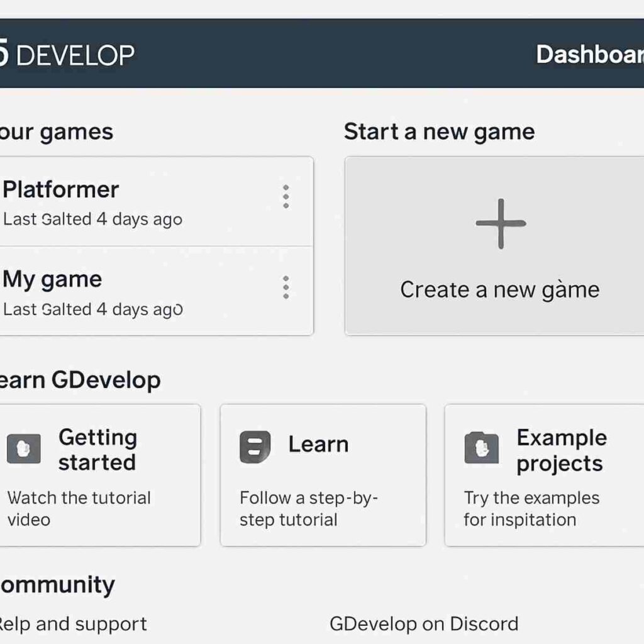The width and height of the screenshot is (644, 644).
Task: Open the My game three-dot options menu
Action: coord(286,287)
